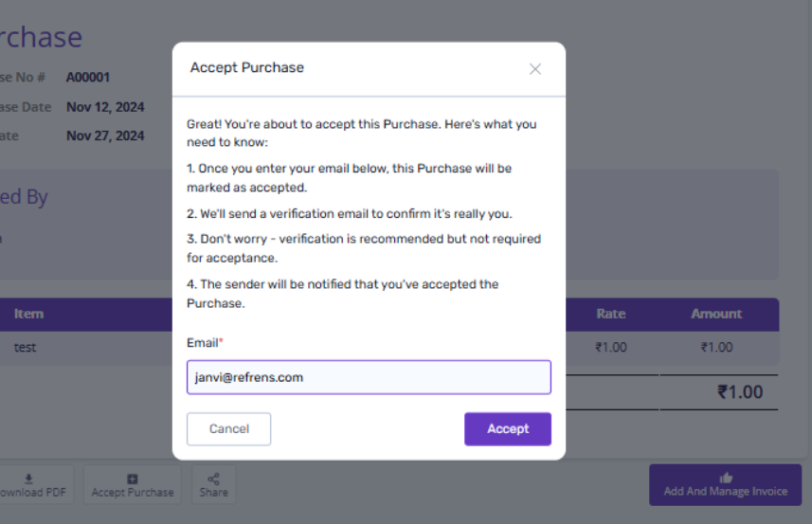Click the download arrow icon for PDF
Image resolution: width=812 pixels, height=524 pixels.
[x=28, y=479]
